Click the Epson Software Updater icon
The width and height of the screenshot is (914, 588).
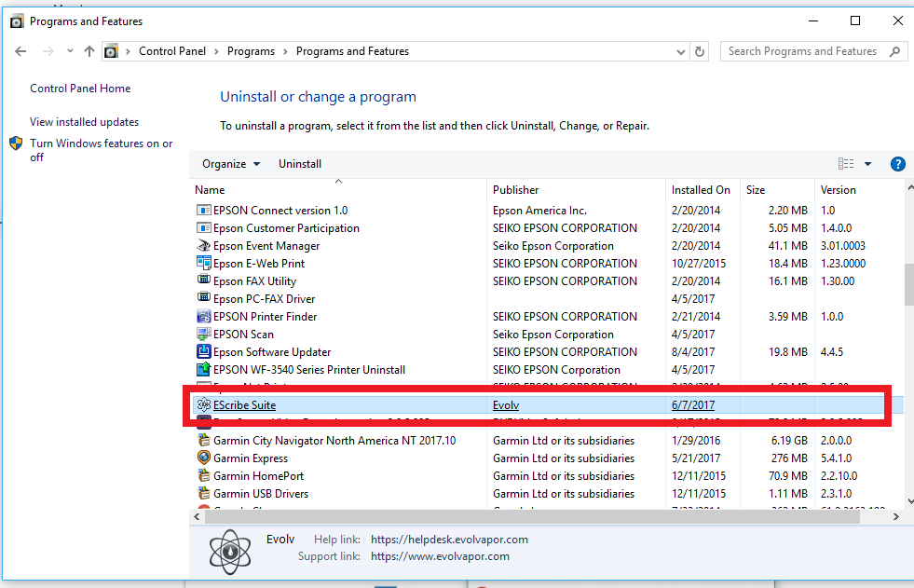coord(204,352)
